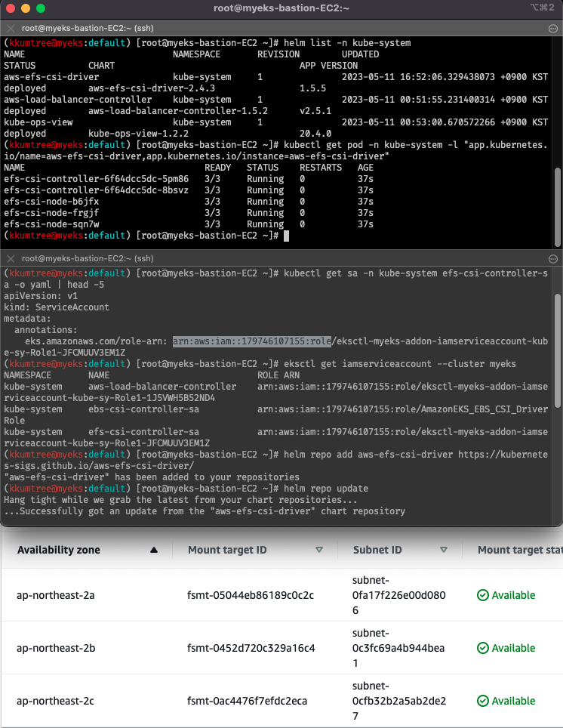The height and width of the screenshot is (728, 563).
Task: Click subnet-0c3fc69a4b944bea1 cell
Action: (x=398, y=648)
